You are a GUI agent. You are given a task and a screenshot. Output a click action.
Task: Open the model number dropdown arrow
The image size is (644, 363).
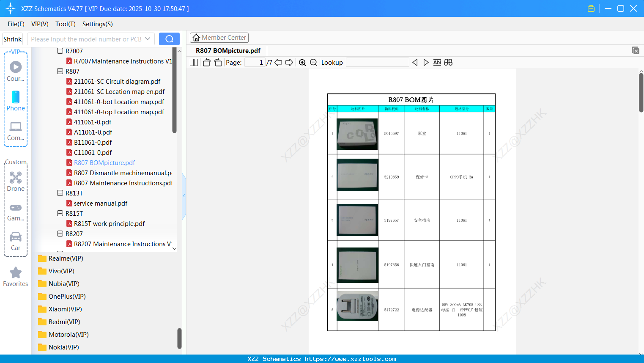[148, 39]
